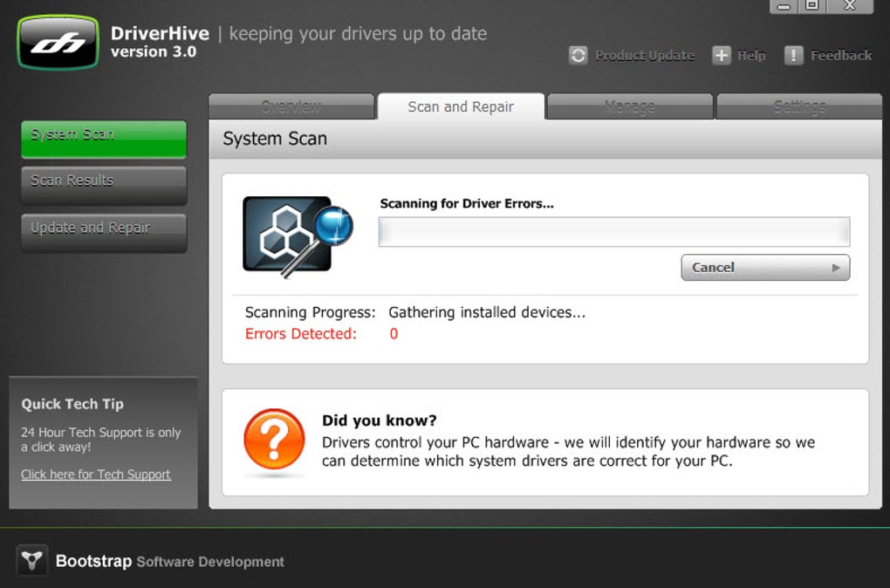The image size is (890, 588).
Task: Open the Help link text
Action: pos(751,55)
